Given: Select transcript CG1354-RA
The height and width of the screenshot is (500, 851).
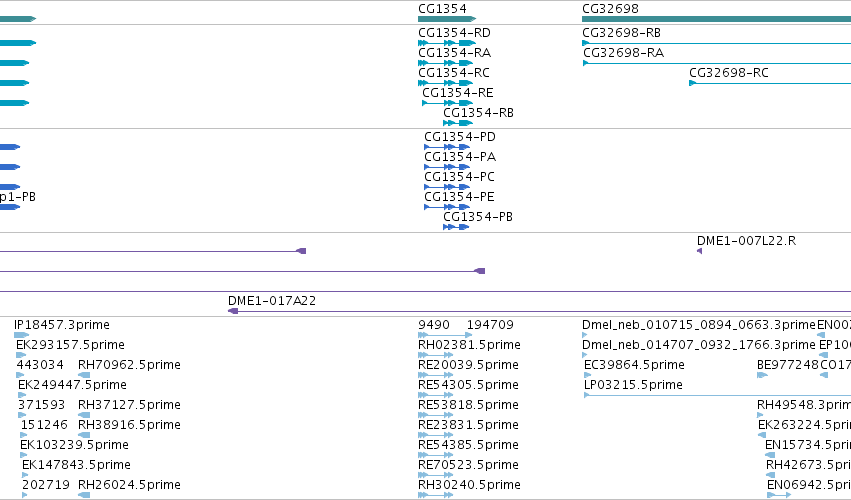Looking at the screenshot, I should coord(454,53).
